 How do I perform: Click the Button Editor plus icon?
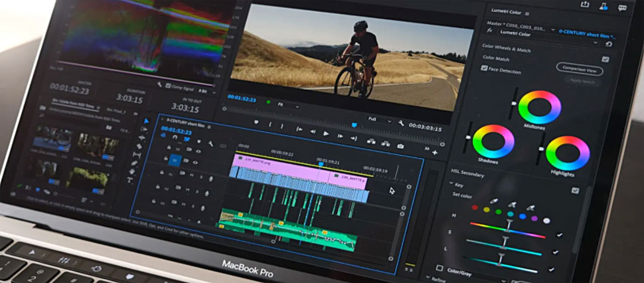point(434,152)
